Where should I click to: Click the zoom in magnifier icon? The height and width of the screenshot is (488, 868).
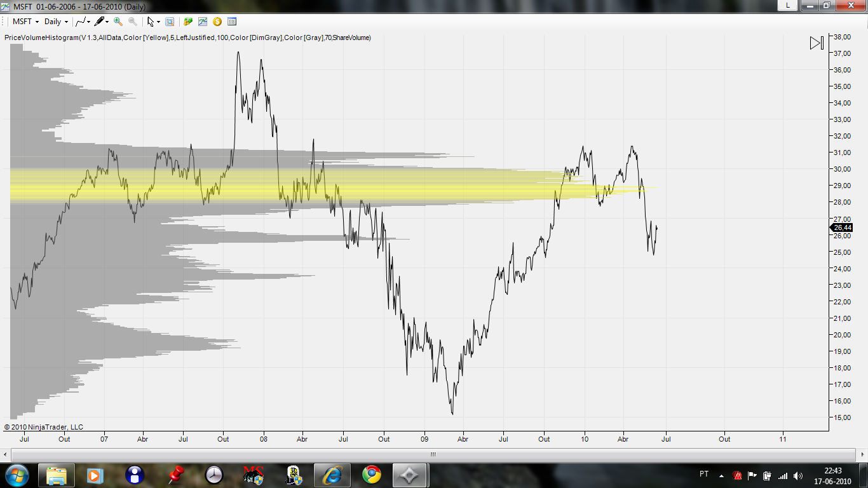tap(118, 22)
